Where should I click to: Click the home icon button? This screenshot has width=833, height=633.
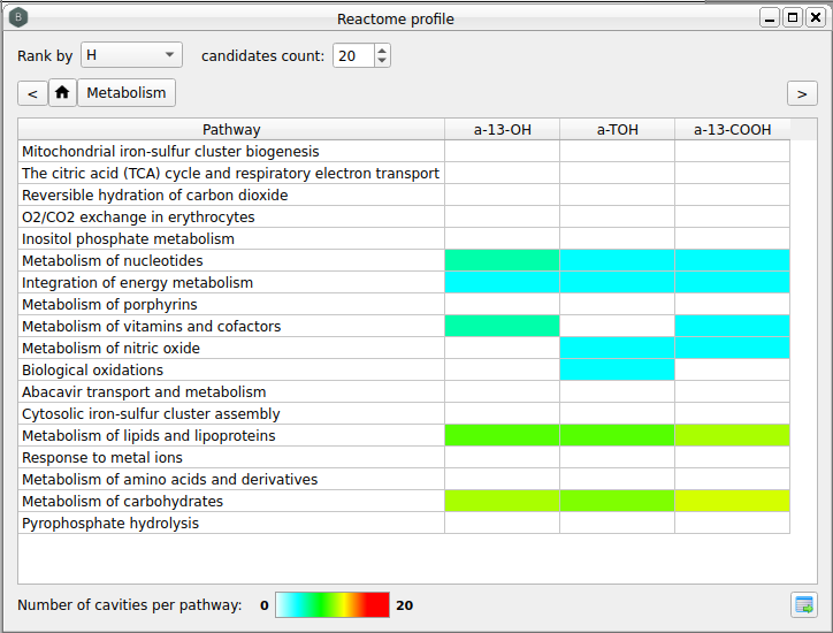[x=62, y=93]
